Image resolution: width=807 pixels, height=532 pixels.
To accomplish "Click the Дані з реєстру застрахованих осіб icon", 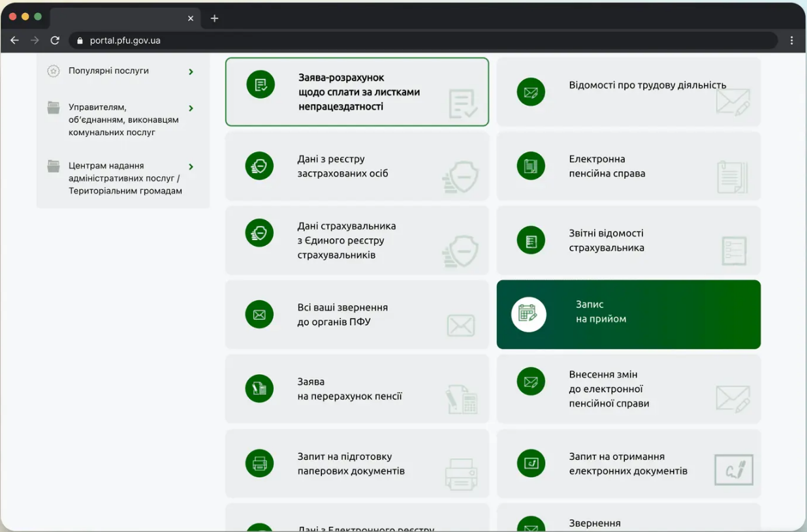I will (259, 166).
